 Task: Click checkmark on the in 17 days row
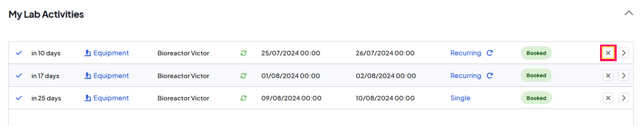click(x=19, y=76)
